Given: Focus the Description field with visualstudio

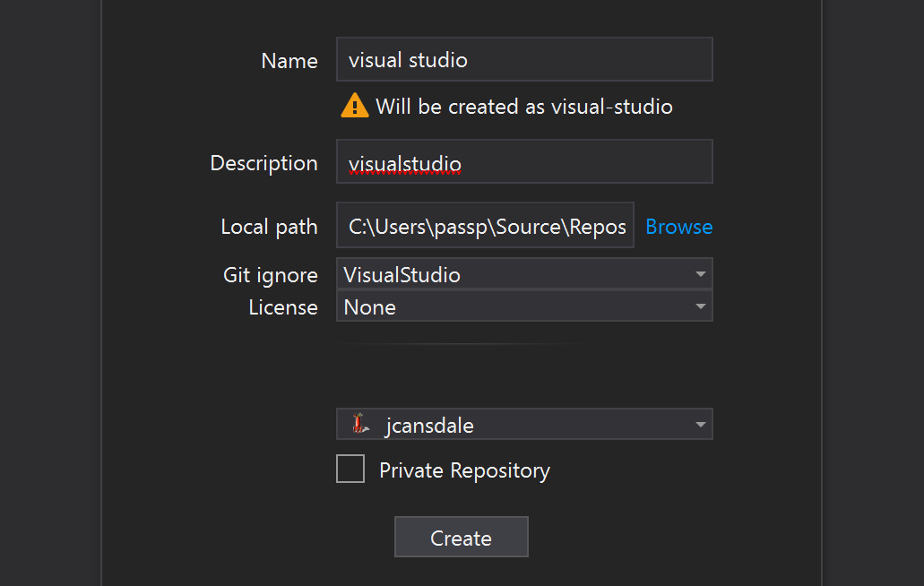Looking at the screenshot, I should click(x=524, y=162).
